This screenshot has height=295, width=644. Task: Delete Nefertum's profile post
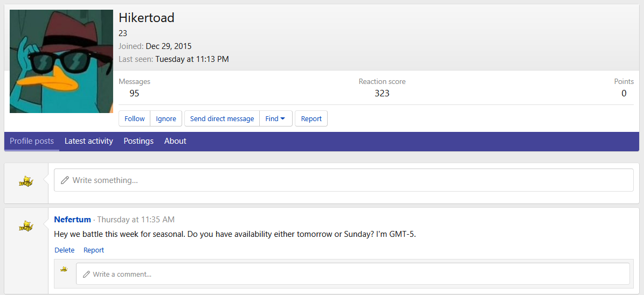[65, 250]
